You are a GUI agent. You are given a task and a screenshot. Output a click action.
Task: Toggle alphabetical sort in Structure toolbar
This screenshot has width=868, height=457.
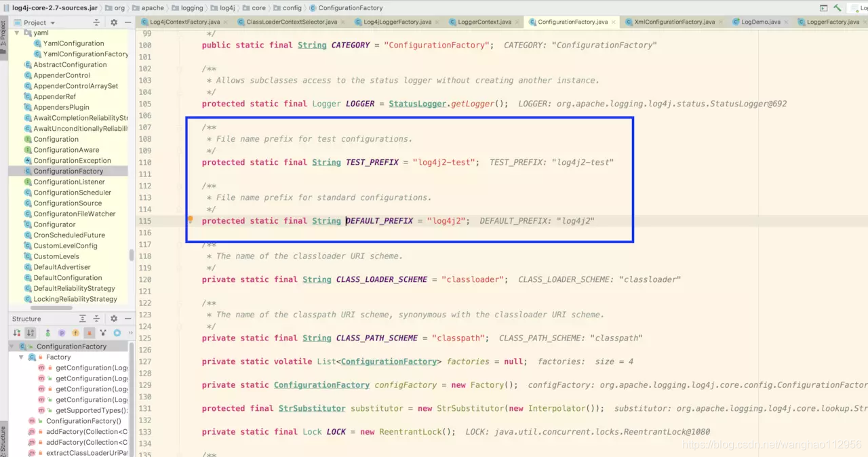30,333
